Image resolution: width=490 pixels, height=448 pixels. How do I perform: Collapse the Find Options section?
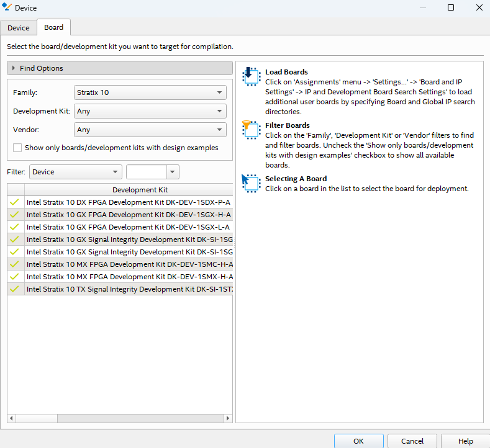(14, 68)
